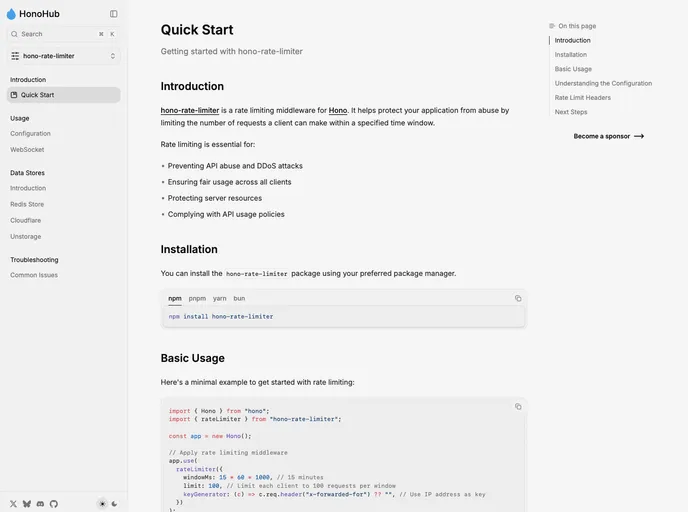This screenshot has height=512, width=688.
Task: Select the pnpm package manager tab
Action: pos(197,298)
